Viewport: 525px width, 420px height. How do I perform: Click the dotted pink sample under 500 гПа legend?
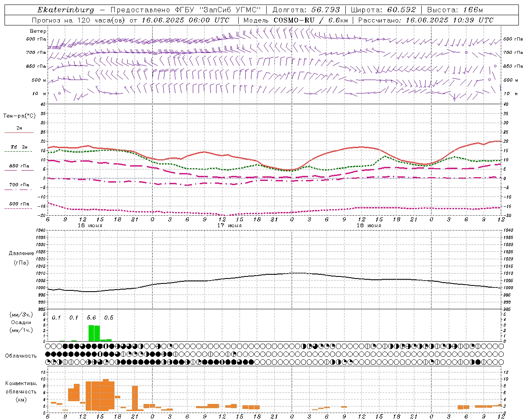tap(18, 209)
